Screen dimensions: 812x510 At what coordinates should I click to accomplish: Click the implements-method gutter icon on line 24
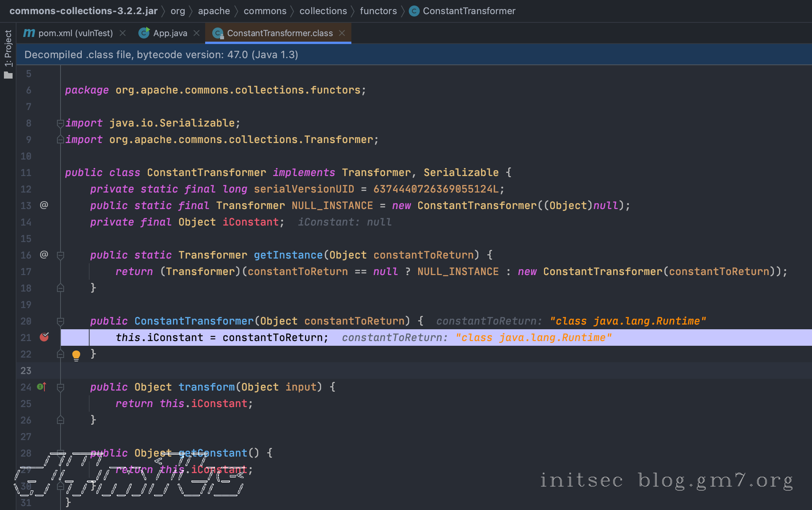coord(42,387)
